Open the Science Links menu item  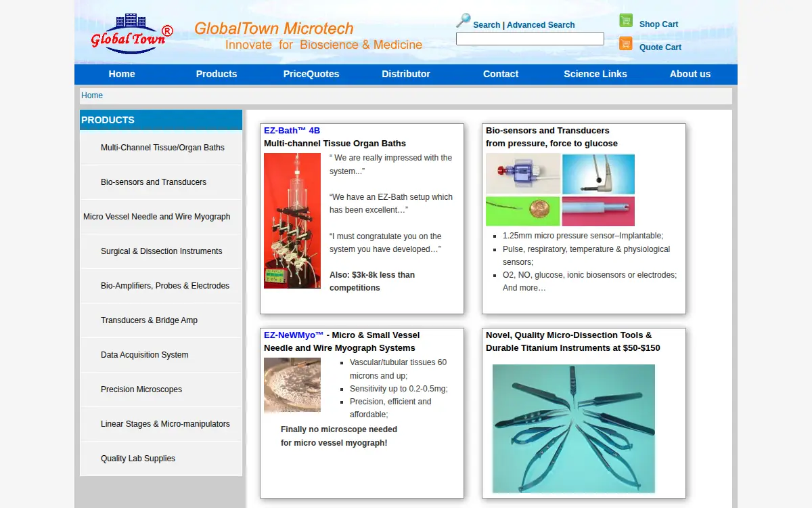pyautogui.click(x=595, y=74)
